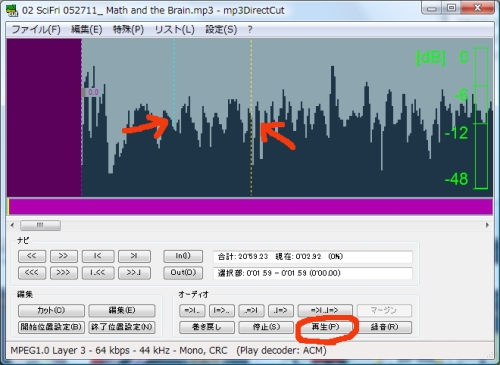Viewport: 500px width, 365px height.
Task: Jump to file end with >>.| button
Action: [x=134, y=273]
